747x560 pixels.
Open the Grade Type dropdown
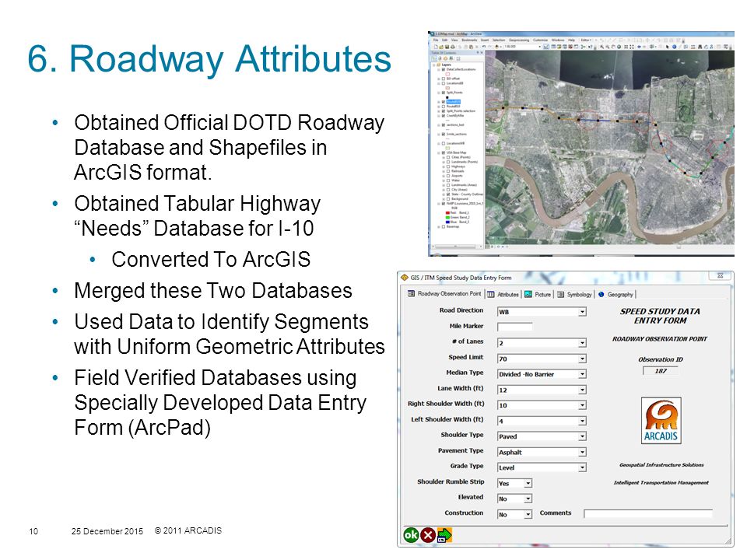tap(582, 467)
